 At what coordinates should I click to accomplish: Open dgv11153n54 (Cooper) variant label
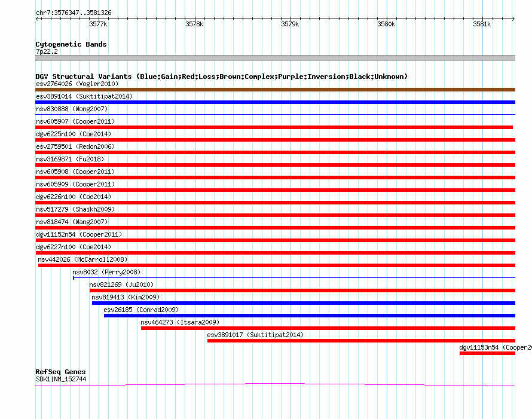[x=496, y=347]
